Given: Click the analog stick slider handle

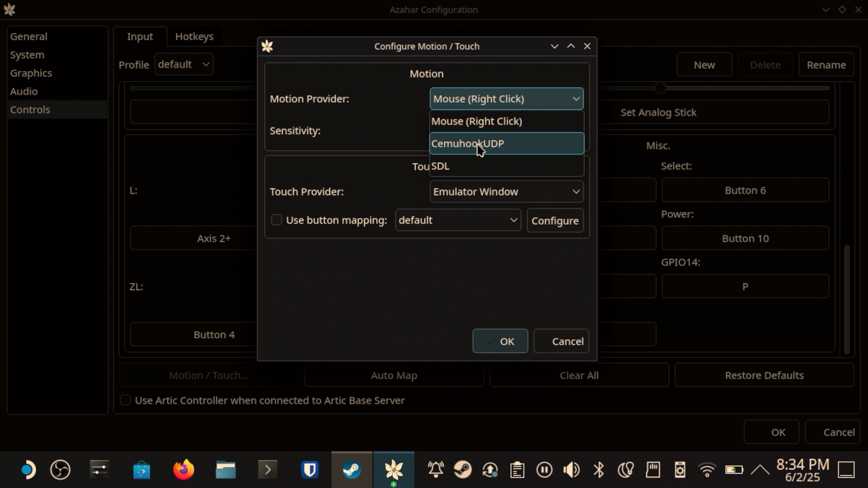Looking at the screenshot, I should [x=660, y=88].
